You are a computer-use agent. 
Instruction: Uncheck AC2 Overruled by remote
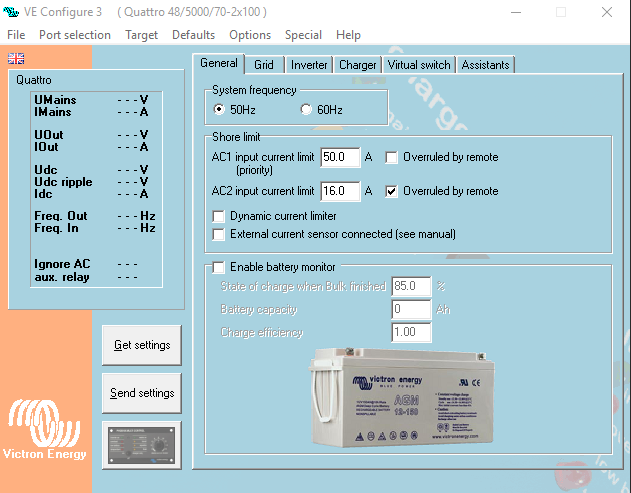pos(392,191)
